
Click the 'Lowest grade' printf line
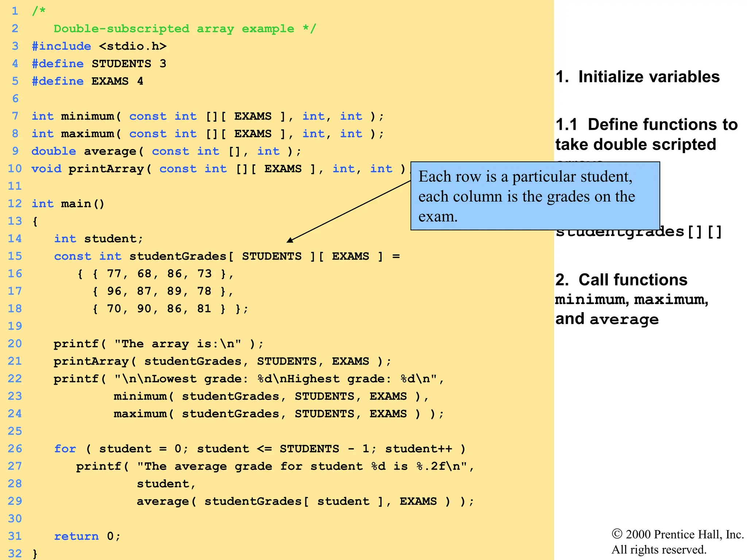(249, 379)
